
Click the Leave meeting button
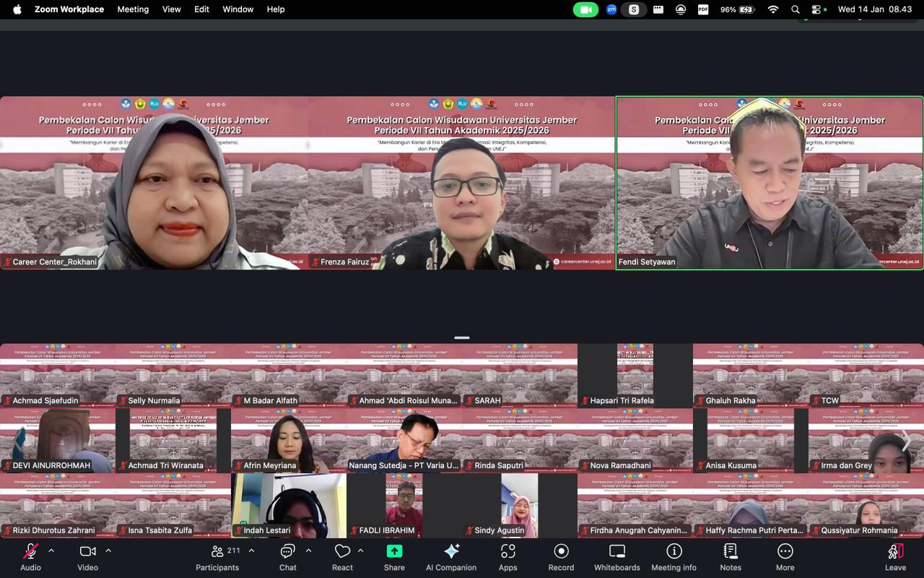click(895, 556)
